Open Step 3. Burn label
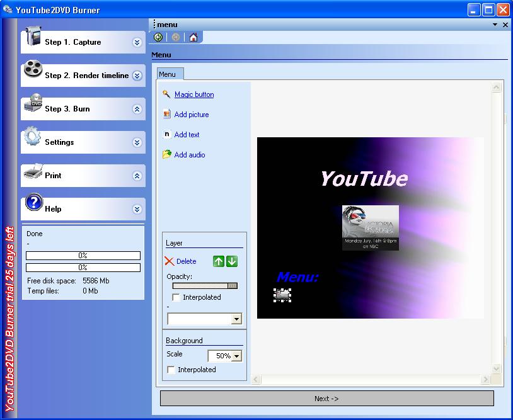Viewport: 513px width, 420px height. (67, 109)
